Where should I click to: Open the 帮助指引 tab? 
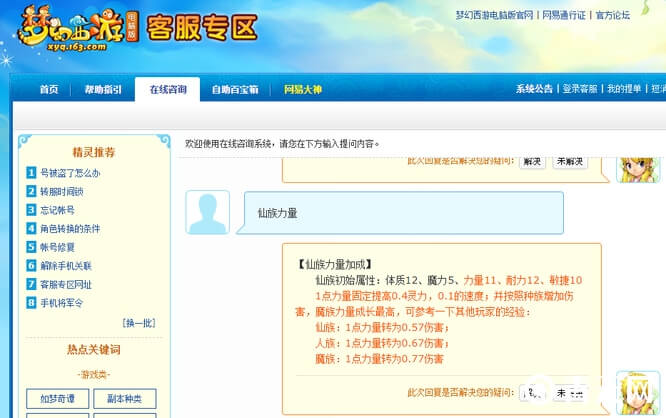pos(103,90)
